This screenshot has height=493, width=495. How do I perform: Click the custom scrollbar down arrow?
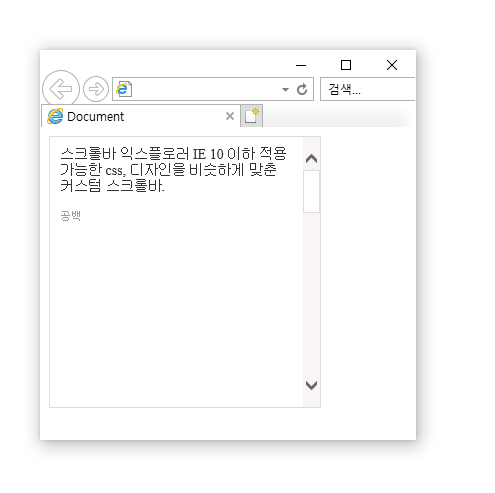(x=311, y=385)
